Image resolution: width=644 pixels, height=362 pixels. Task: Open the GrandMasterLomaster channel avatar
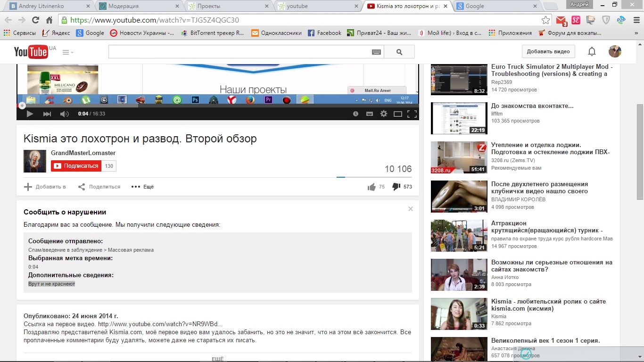[35, 161]
